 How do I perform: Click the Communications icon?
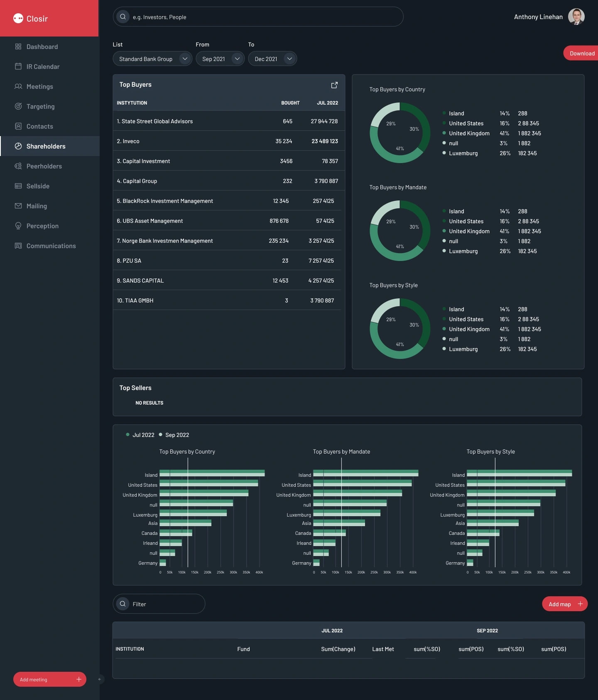pos(18,246)
